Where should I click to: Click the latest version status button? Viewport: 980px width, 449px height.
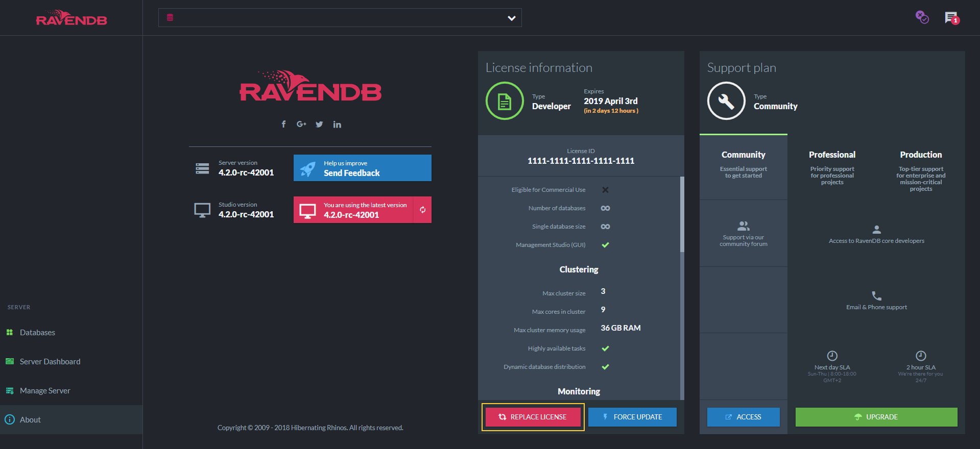[x=353, y=210]
